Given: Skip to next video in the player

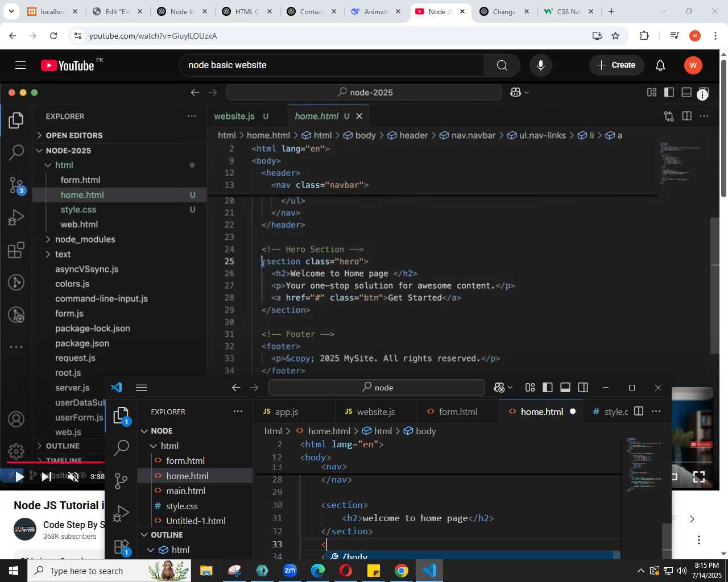Looking at the screenshot, I should [x=47, y=476].
